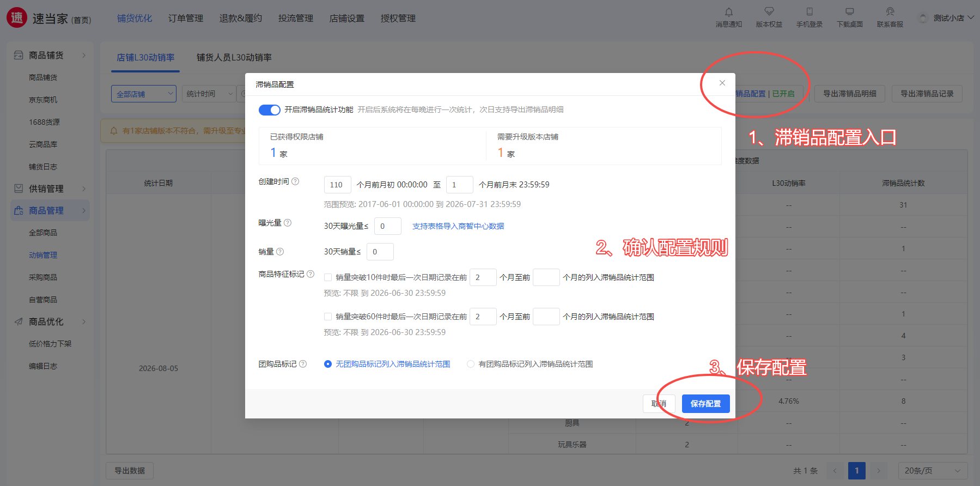The width and height of the screenshot is (980, 486).
Task: Contact support via 联系客服 icon
Action: (890, 11)
